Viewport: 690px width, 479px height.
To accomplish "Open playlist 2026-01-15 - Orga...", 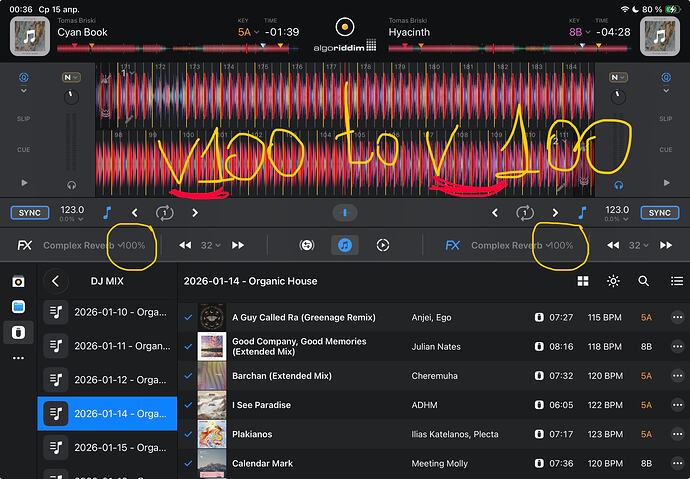I will [107, 447].
